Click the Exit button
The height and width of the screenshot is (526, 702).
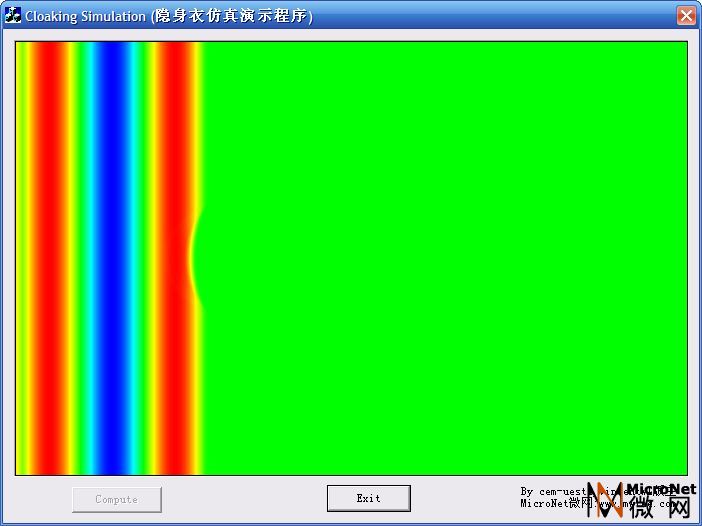(368, 498)
